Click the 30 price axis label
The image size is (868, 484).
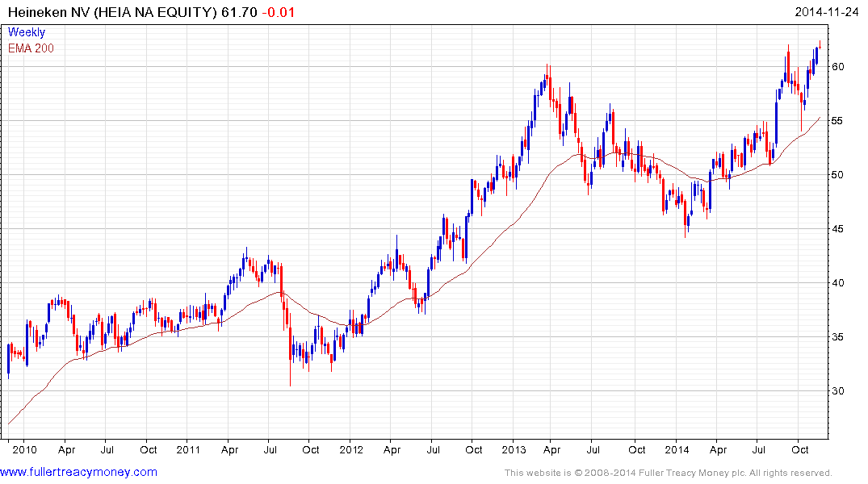point(837,391)
